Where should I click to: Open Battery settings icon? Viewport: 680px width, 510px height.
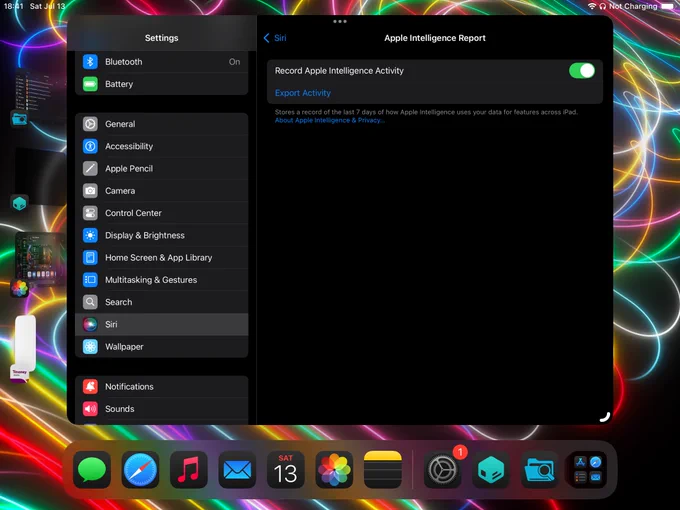point(90,84)
